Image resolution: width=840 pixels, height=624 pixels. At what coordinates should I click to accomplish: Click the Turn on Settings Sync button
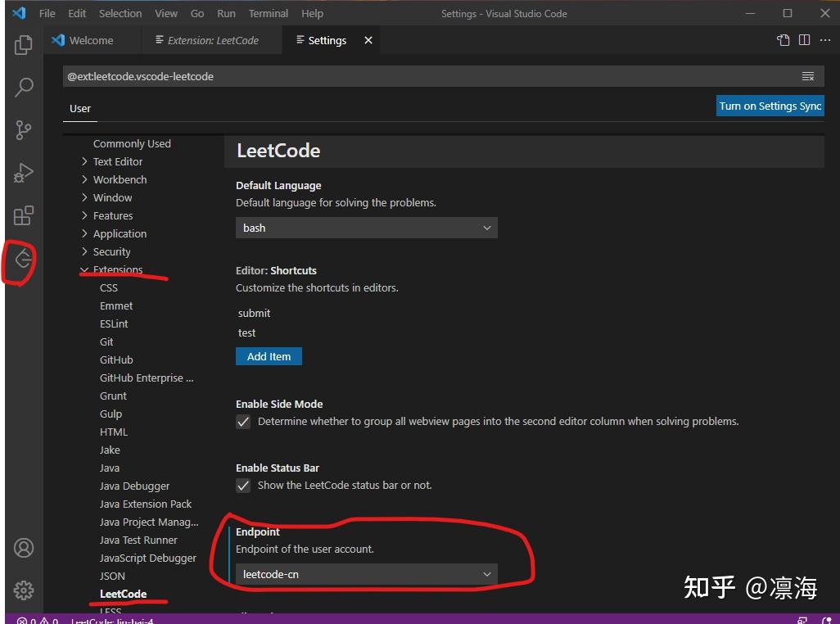point(769,105)
